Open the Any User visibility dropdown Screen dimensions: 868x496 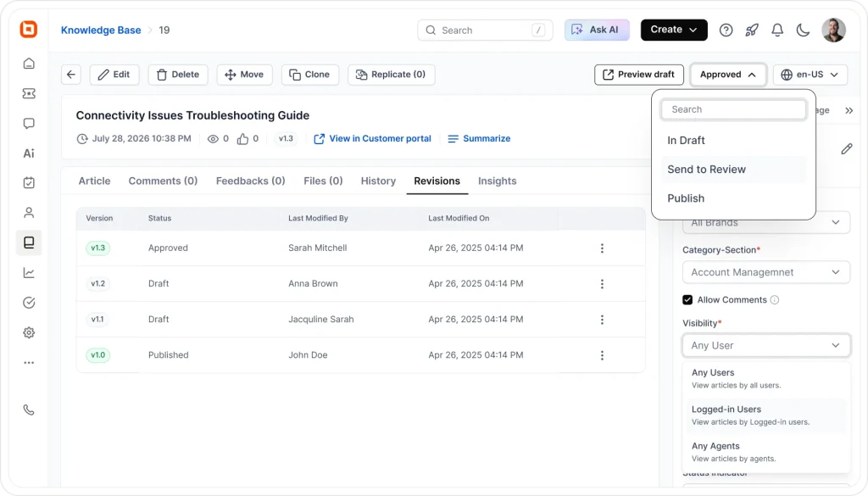point(765,345)
